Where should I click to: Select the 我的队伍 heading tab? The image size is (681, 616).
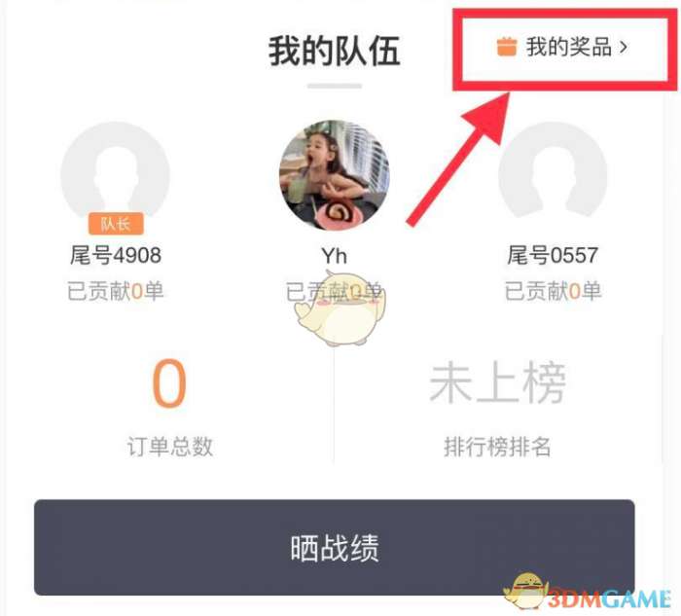click(x=335, y=52)
